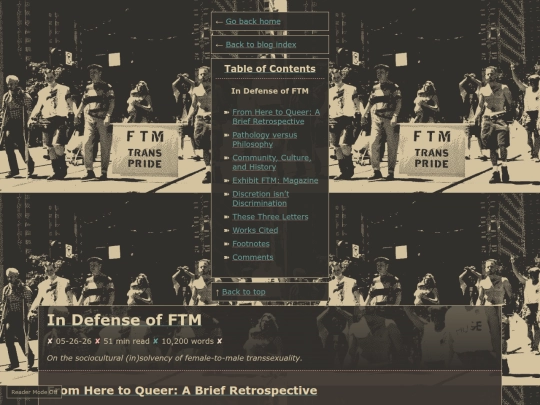Click the arrow icon before 'Back to blog index'
Viewport: 540px width, 405px height.
click(219, 45)
